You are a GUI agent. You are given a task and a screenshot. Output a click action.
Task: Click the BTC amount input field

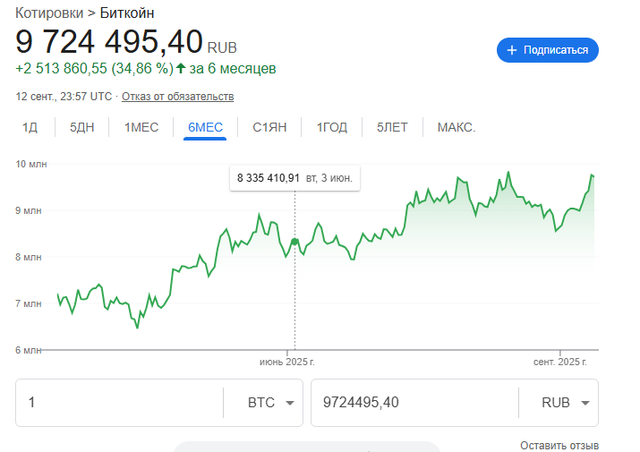(x=120, y=403)
